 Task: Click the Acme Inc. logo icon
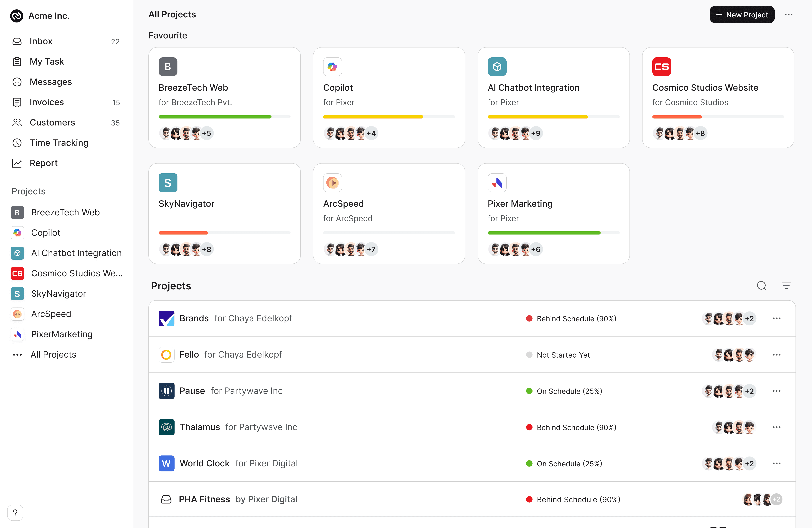click(x=16, y=16)
